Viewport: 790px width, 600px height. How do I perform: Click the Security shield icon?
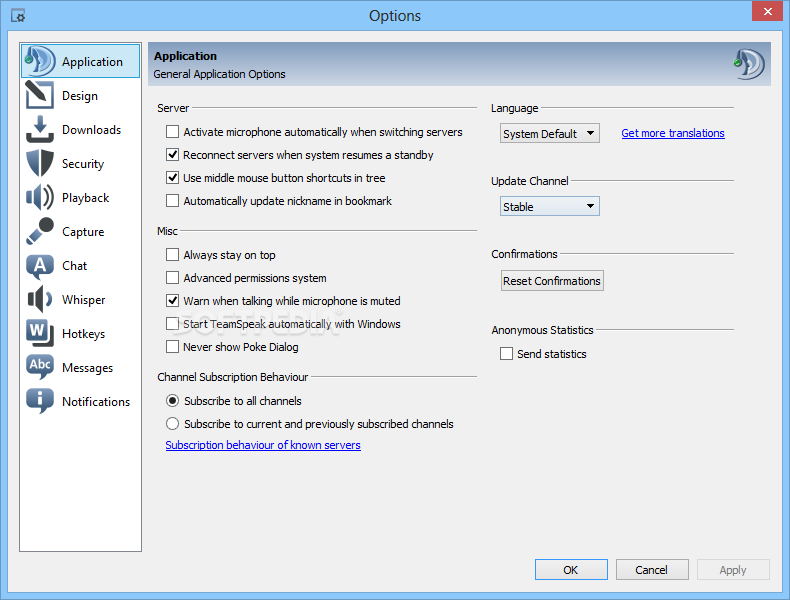[40, 163]
